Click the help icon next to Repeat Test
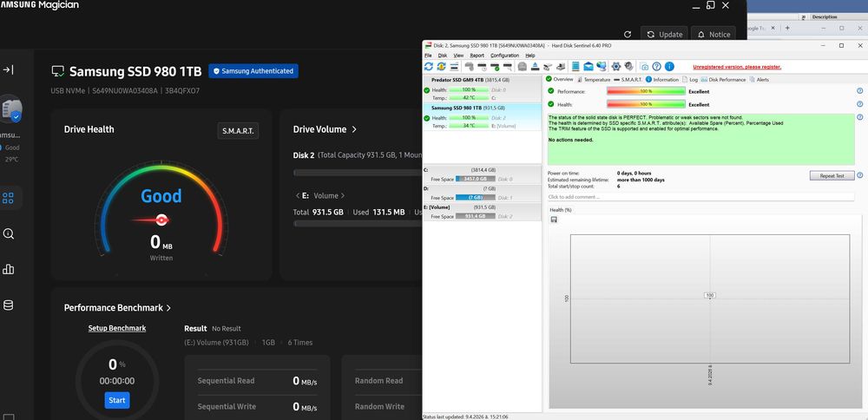 pyautogui.click(x=859, y=175)
